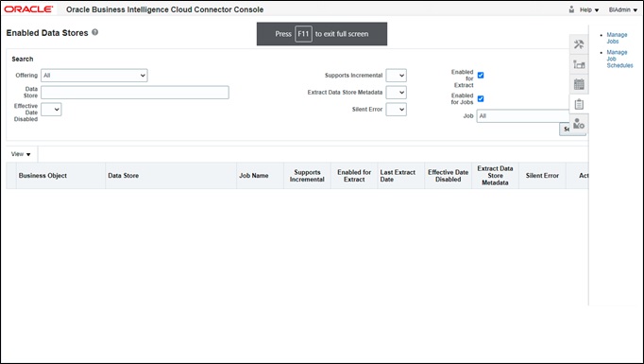Open the Offering dropdown
Image resolution: width=644 pixels, height=364 pixels.
pos(94,76)
